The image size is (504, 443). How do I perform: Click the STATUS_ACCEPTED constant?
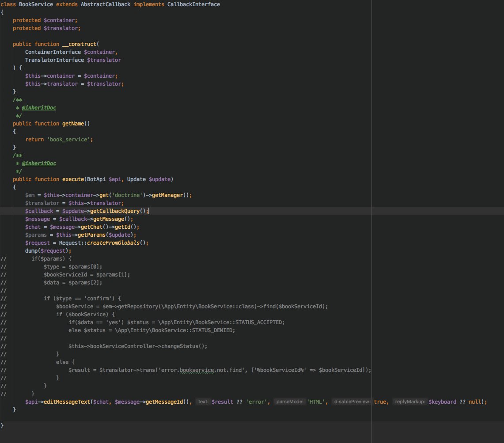(x=258, y=322)
